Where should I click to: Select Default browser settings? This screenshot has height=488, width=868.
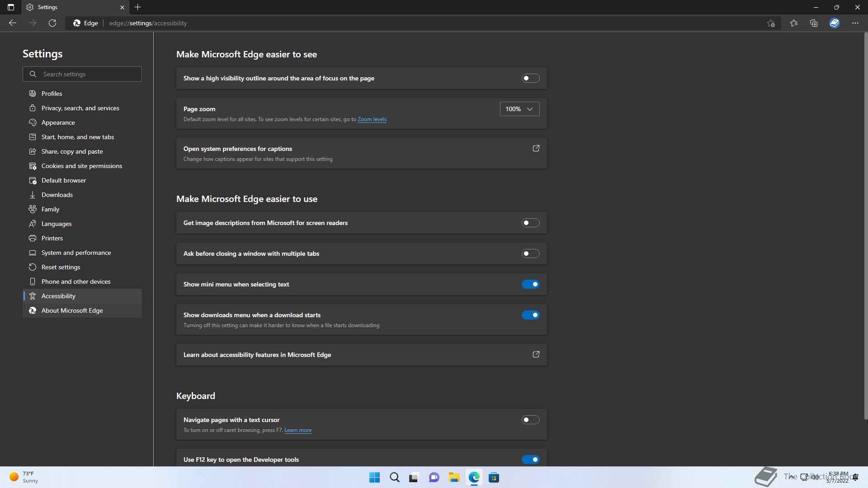click(82, 180)
